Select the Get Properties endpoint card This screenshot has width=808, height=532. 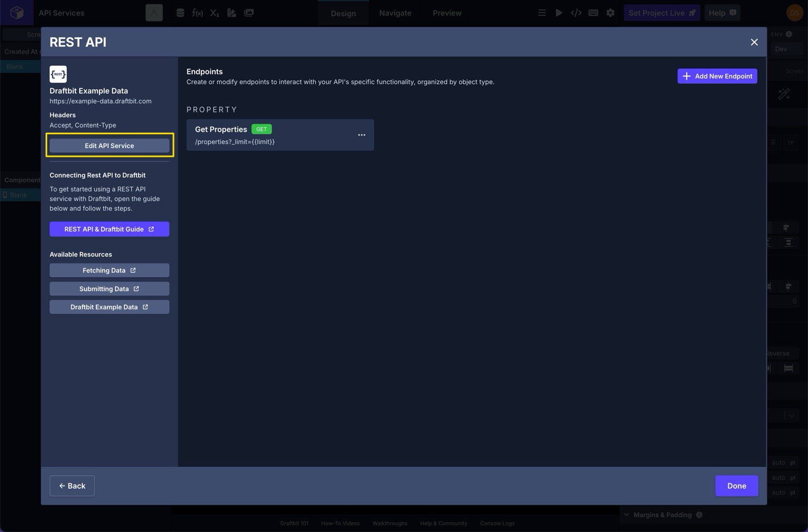point(280,135)
